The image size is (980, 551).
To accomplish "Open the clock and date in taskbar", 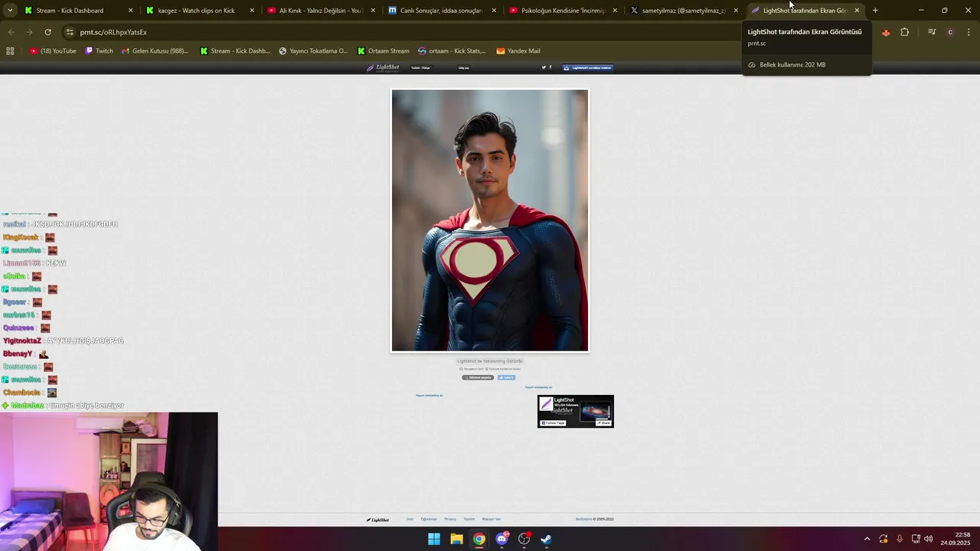I will click(x=956, y=539).
